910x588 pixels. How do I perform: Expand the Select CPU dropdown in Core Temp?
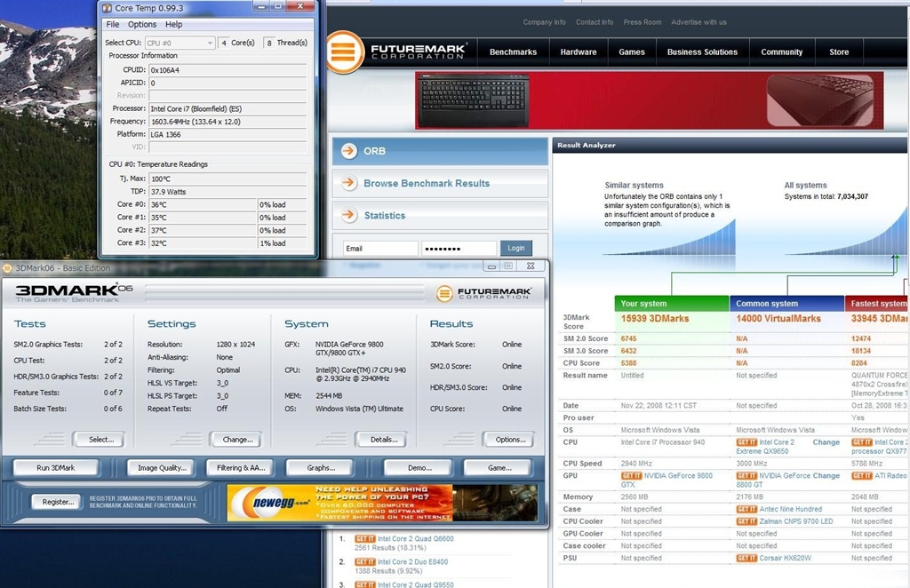click(180, 43)
